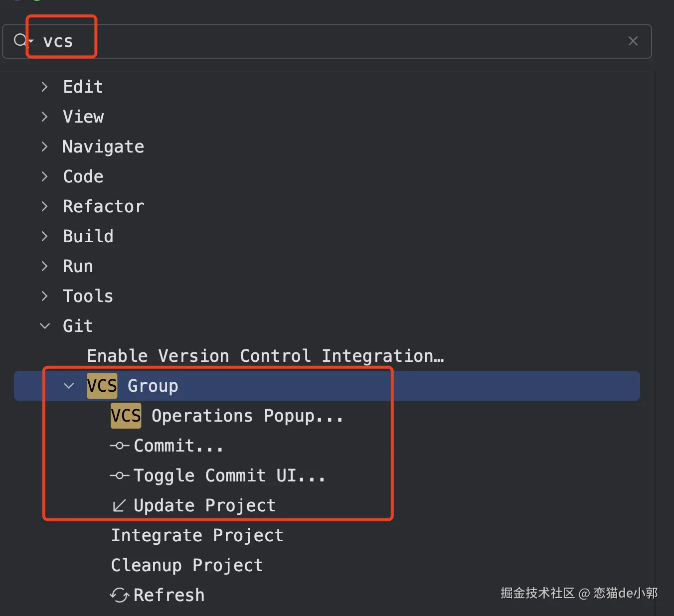Image resolution: width=674 pixels, height=616 pixels.
Task: Expand the View tree node
Action: pos(45,117)
